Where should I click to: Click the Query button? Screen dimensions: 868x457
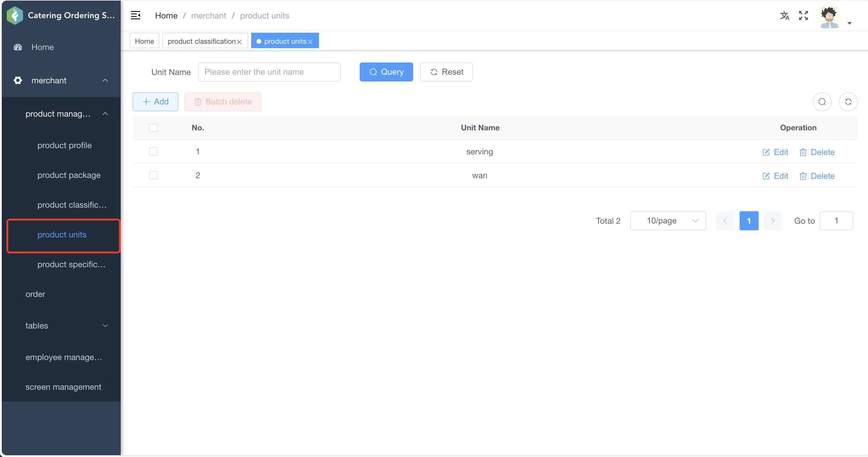click(x=386, y=72)
